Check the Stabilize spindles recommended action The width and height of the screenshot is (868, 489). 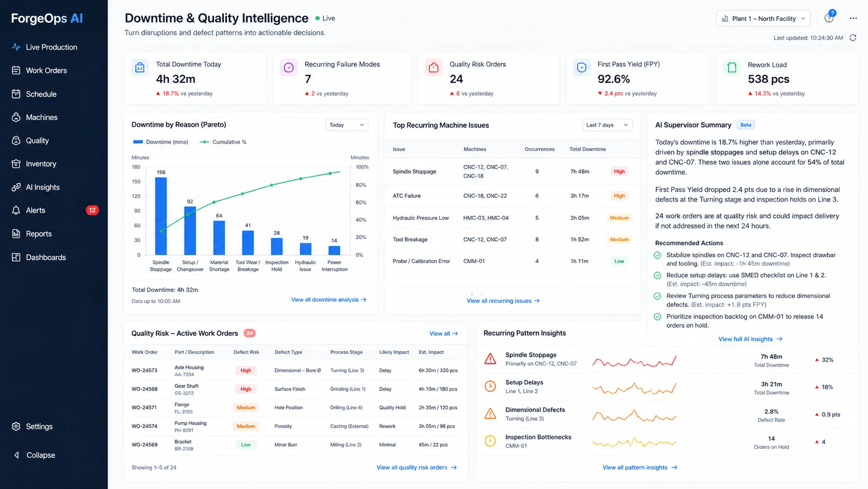pos(658,255)
